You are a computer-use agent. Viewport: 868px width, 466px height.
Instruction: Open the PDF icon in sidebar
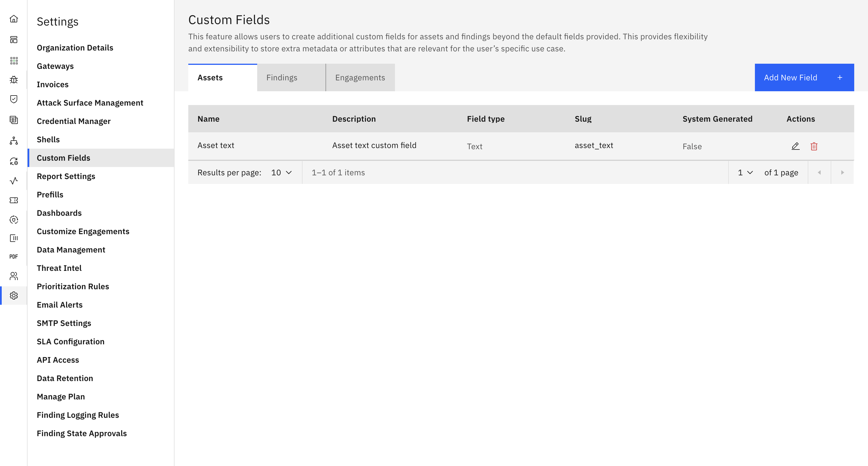[14, 257]
